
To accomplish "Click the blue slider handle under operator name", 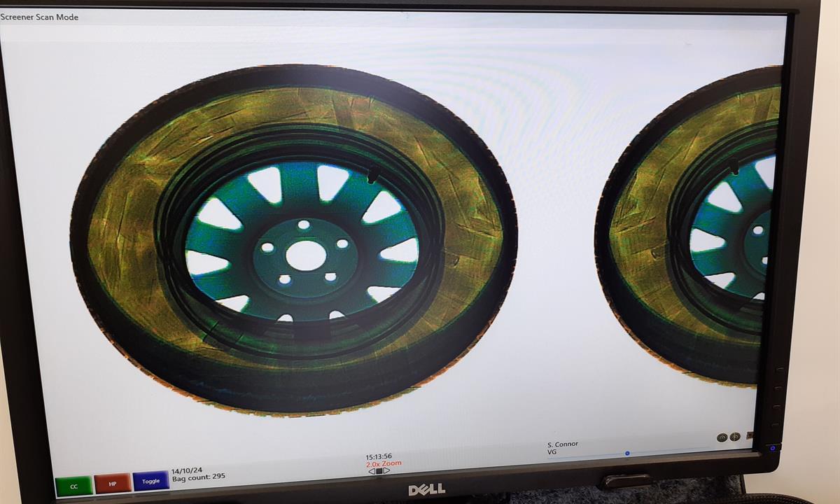I will point(627,454).
